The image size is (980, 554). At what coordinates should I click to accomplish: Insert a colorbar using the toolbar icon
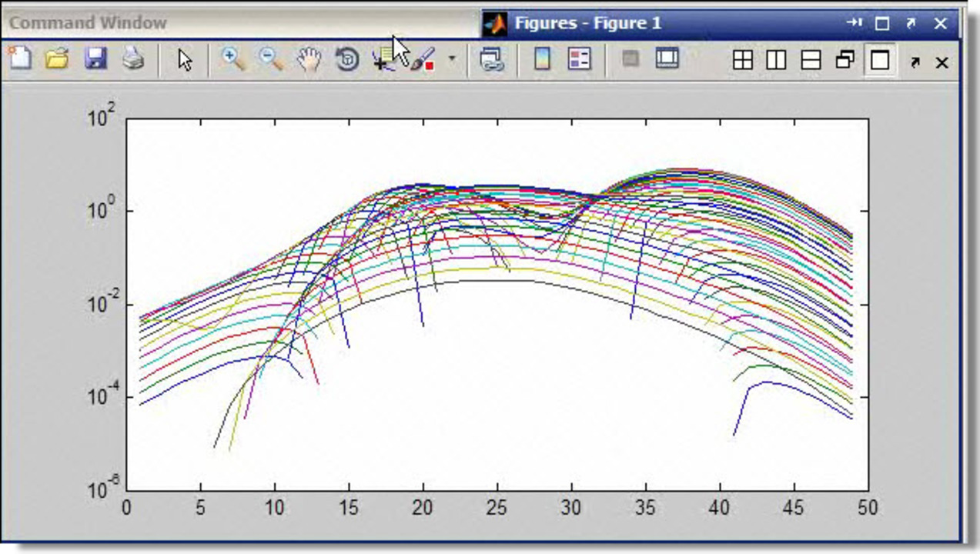[x=543, y=58]
